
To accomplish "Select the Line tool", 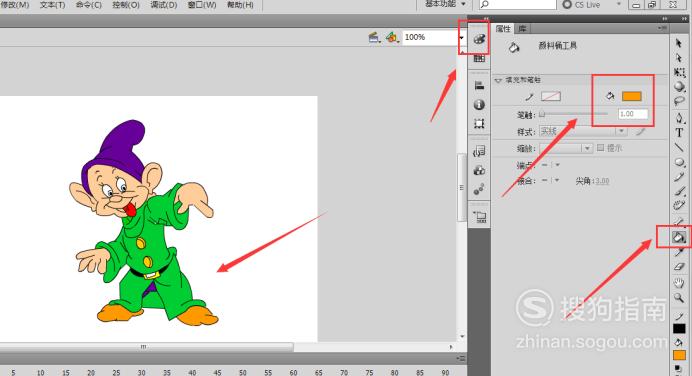I will click(679, 147).
